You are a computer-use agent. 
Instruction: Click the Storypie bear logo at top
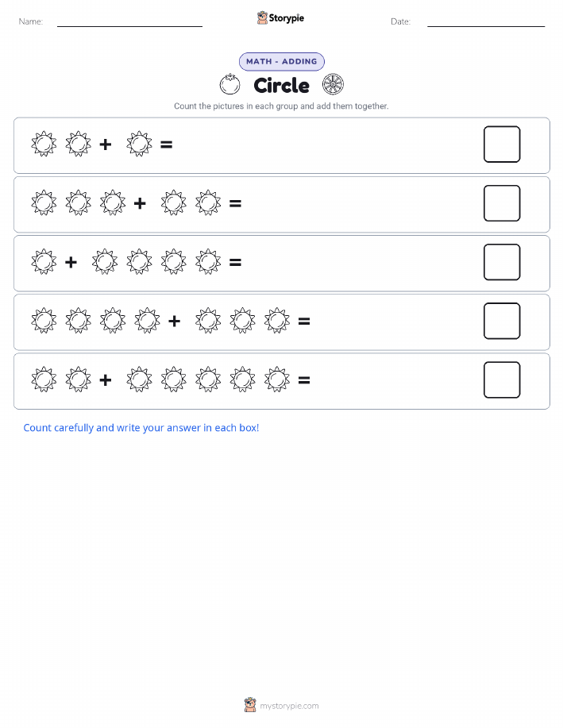point(262,17)
